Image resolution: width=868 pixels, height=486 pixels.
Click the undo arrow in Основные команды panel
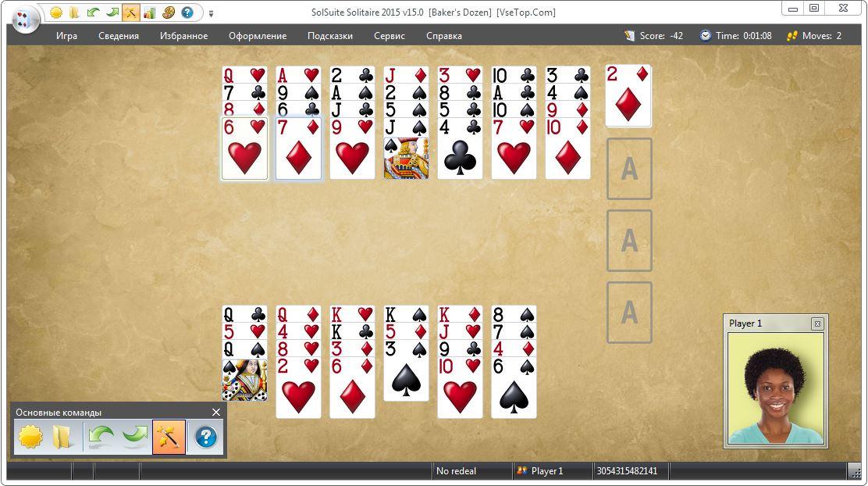(x=101, y=438)
